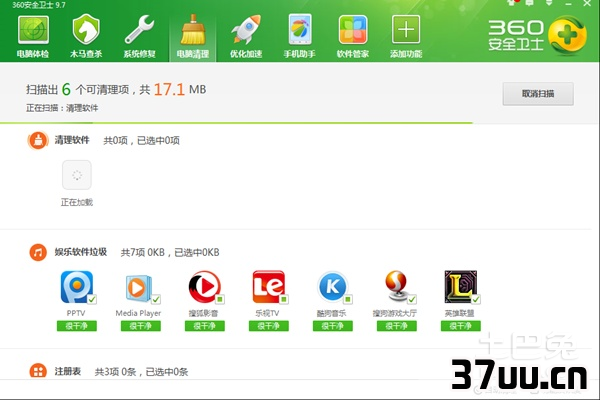Viewport: 600px width, 400px height.
Task: Click 很干净 badge under 搜狗游戏大厅
Action: coord(396,326)
